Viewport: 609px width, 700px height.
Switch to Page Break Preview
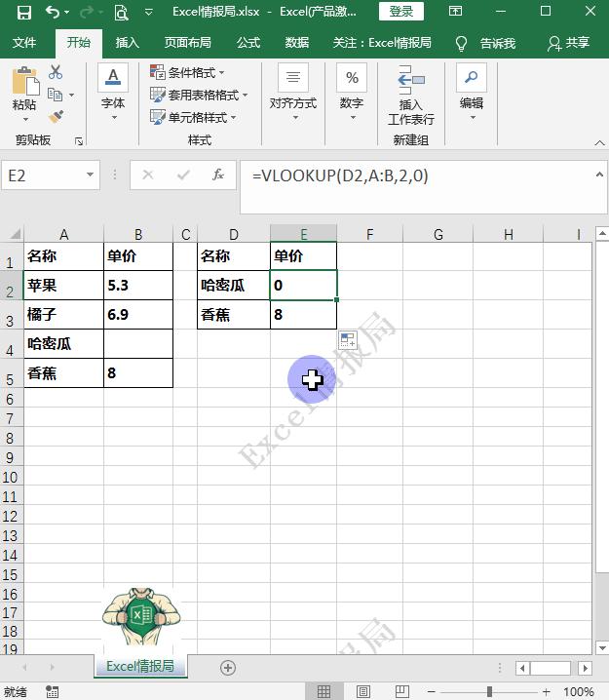402,691
